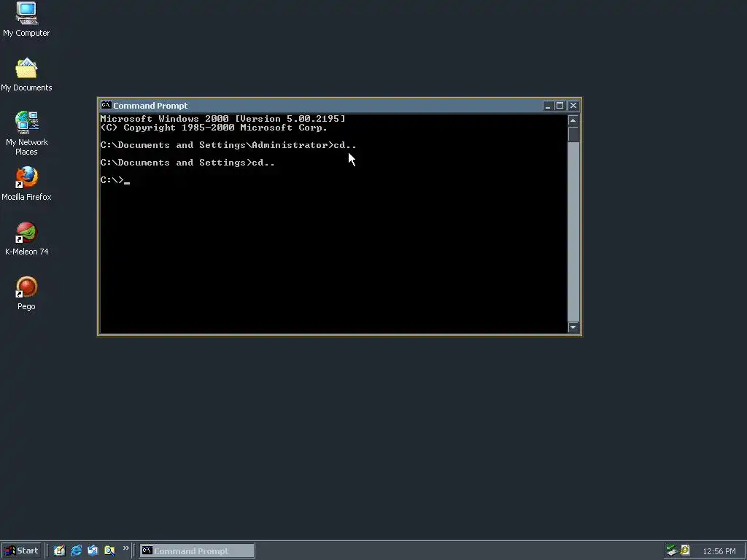Expand the Quick Launch overflow chevron
This screenshot has width=747, height=560.
coord(125,548)
